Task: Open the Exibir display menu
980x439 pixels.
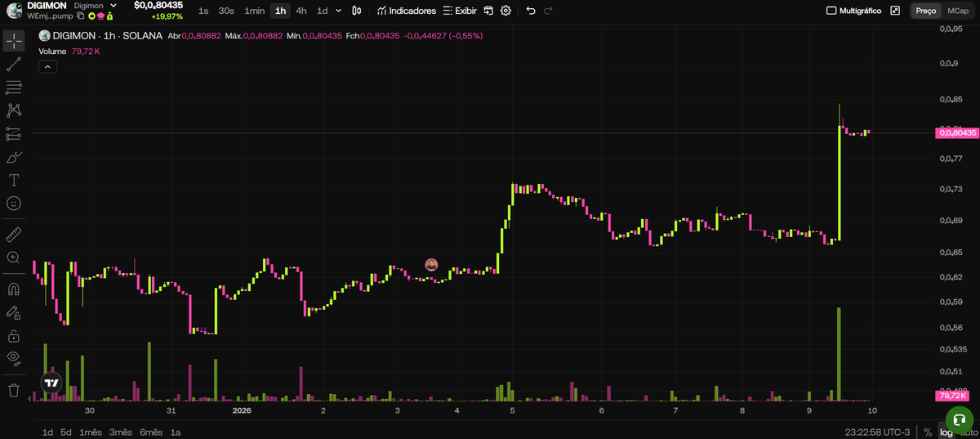Action: point(459,11)
